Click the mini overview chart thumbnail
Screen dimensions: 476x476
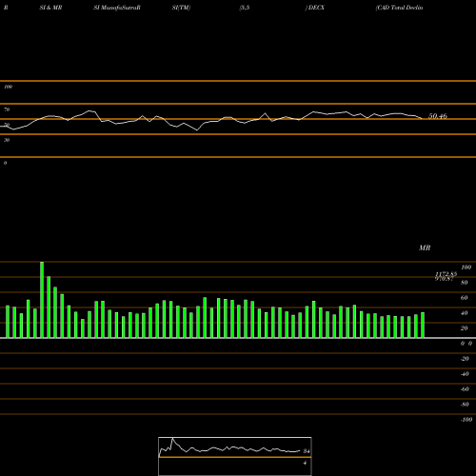click(235, 456)
